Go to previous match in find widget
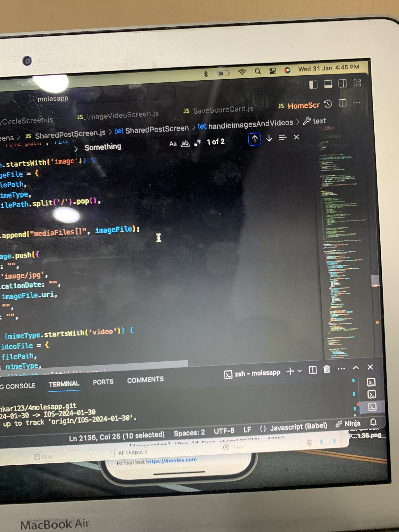This screenshot has width=399, height=532. [254, 139]
